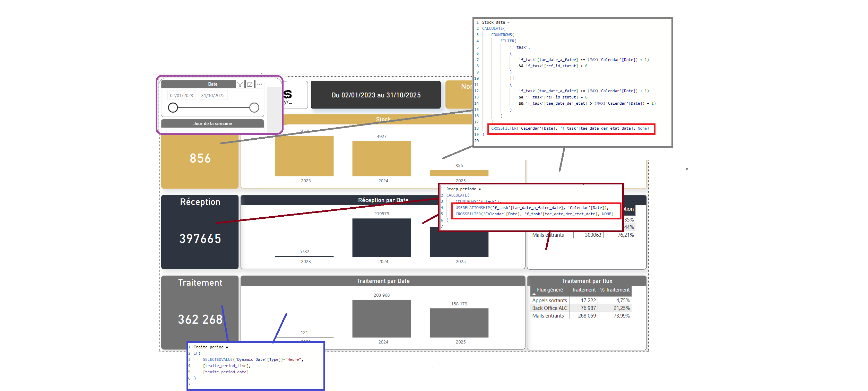The image size is (868, 391).
Task: Click the filter icon on Date slicer
Action: click(x=240, y=84)
